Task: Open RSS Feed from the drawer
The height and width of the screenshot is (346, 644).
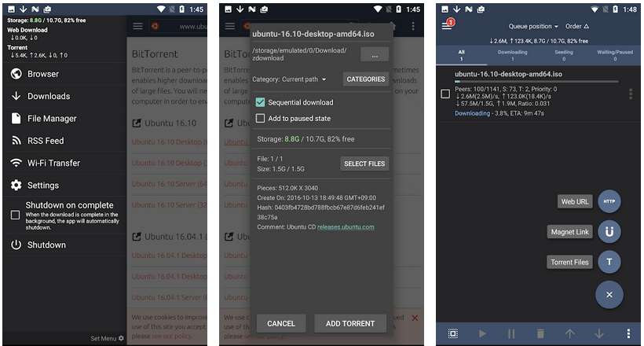Action: 64,141
